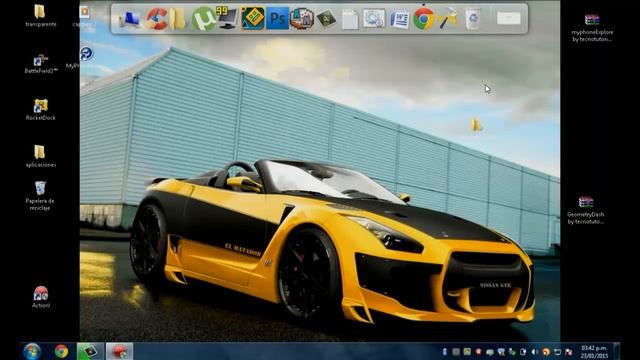Open the transparente folder on desktop

click(x=40, y=16)
